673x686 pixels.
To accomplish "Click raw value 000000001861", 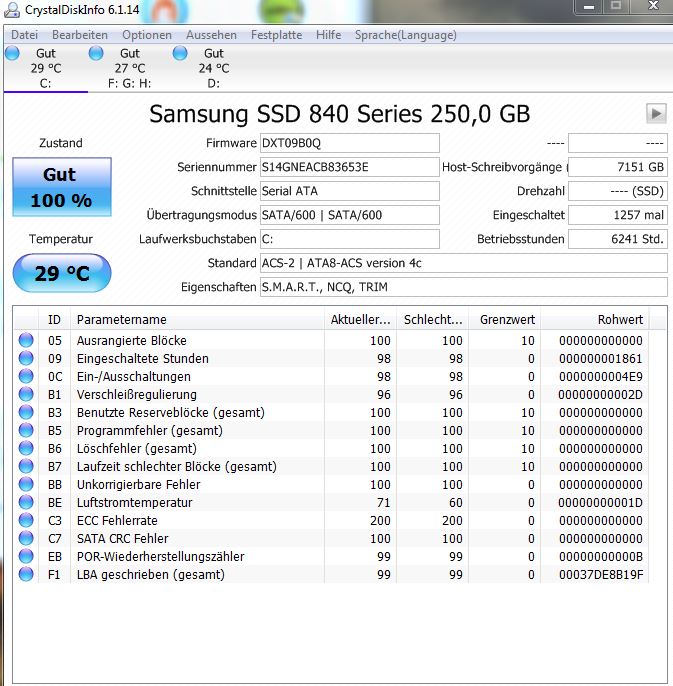I will (600, 358).
